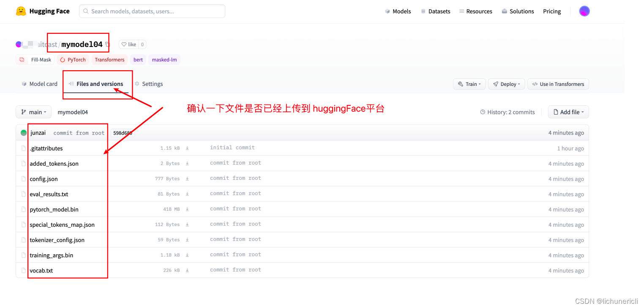
Task: Download config.json using the download arrow
Action: tap(187, 179)
